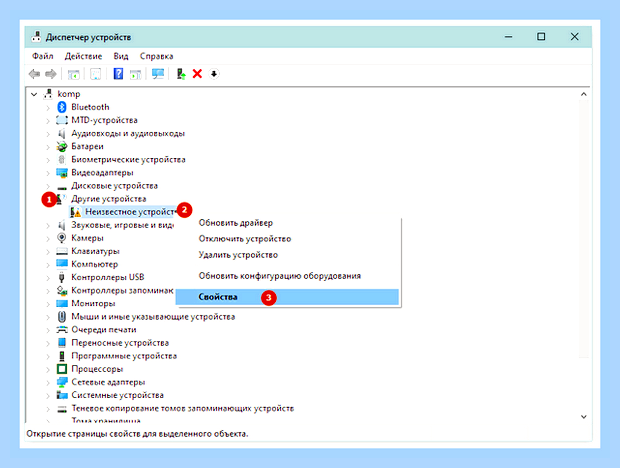This screenshot has height=468, width=620.
Task: Click the komp computer root icon
Action: point(48,94)
